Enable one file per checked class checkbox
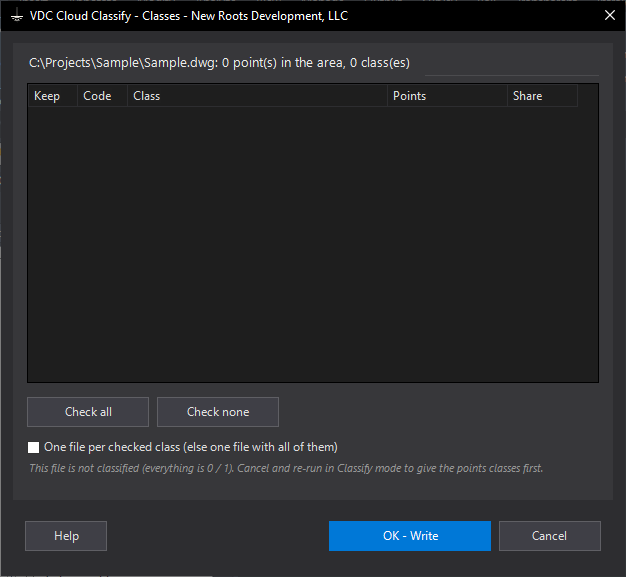 pyautogui.click(x=34, y=447)
